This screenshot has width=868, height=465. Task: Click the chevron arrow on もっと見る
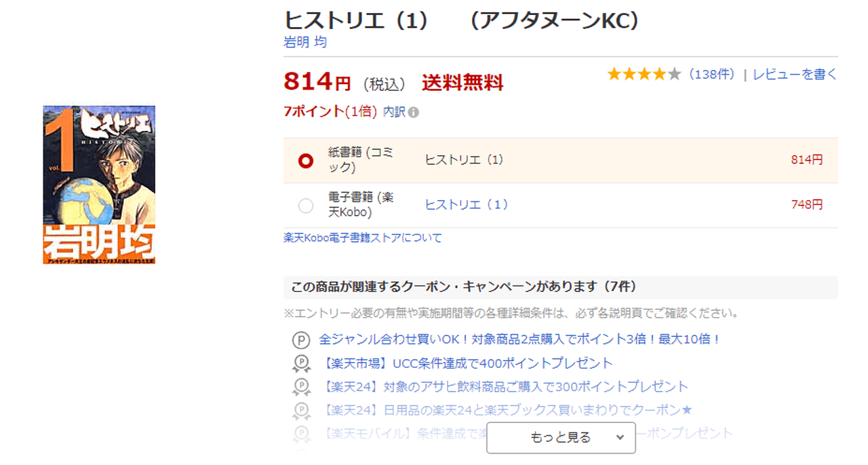click(x=619, y=438)
